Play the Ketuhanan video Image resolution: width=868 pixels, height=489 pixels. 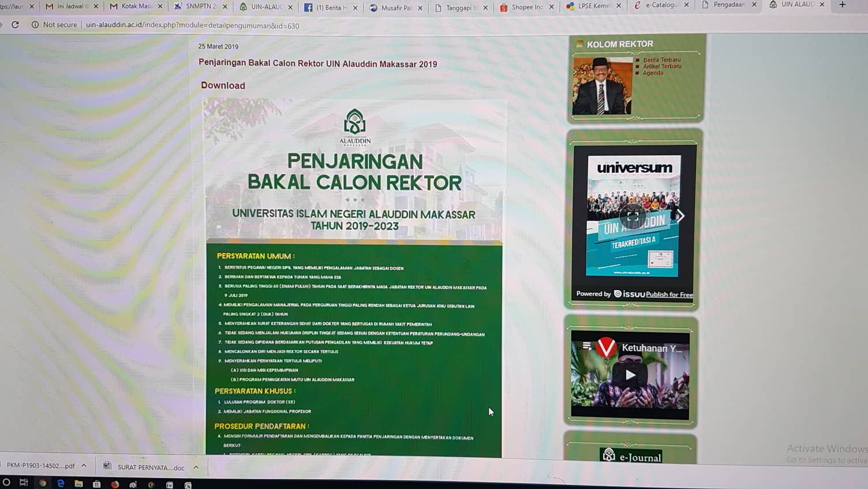630,375
